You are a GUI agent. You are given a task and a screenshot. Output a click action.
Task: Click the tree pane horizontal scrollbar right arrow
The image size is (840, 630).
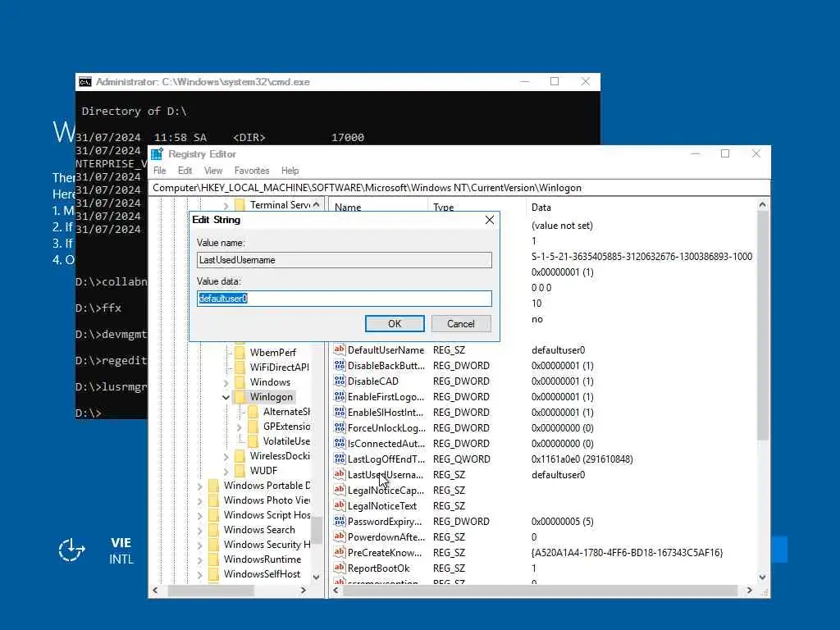point(304,591)
